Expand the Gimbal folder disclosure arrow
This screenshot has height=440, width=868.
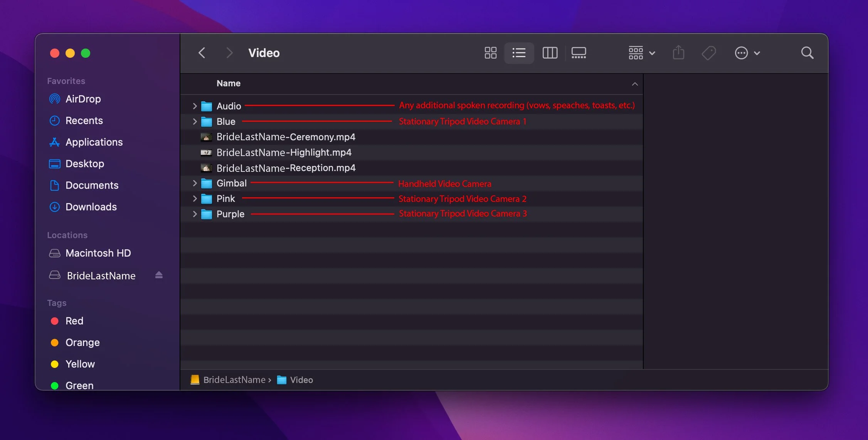[x=195, y=183]
